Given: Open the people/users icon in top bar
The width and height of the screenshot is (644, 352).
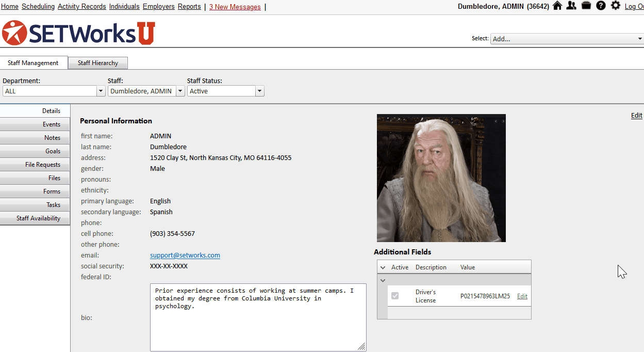Looking at the screenshot, I should pyautogui.click(x=571, y=6).
